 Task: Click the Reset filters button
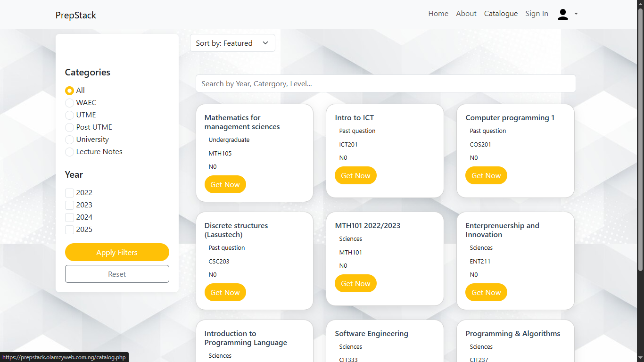pyautogui.click(x=117, y=274)
